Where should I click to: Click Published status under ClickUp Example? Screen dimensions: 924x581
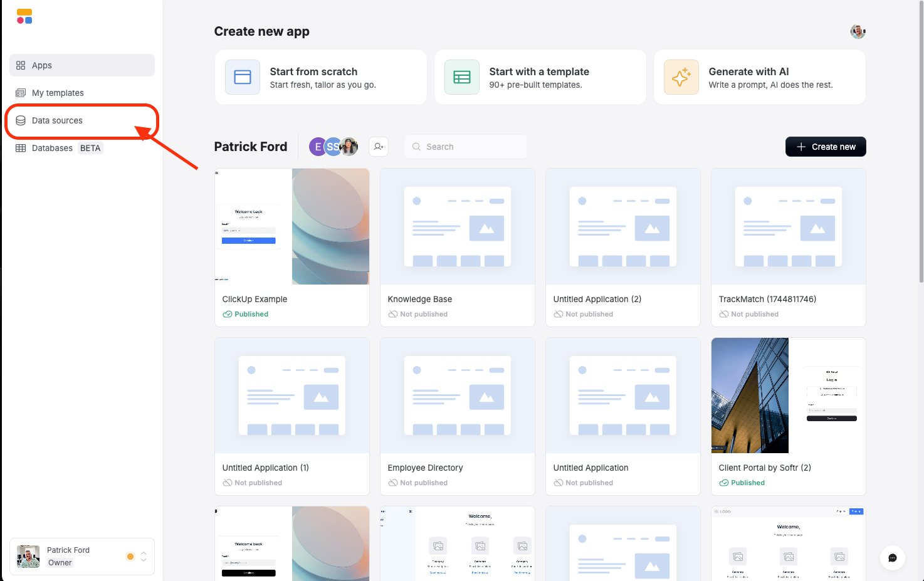tap(246, 314)
